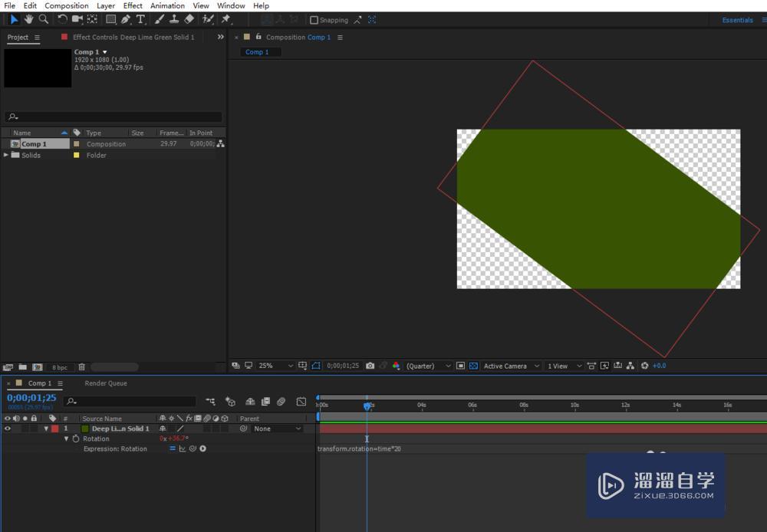Toggle Mask and Shape Path Visibility button

point(316,366)
